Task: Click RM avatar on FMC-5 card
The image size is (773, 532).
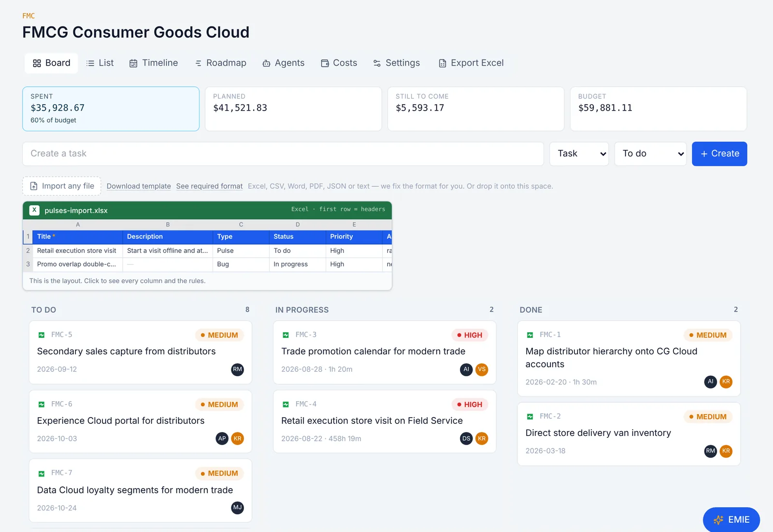Action: 237,369
